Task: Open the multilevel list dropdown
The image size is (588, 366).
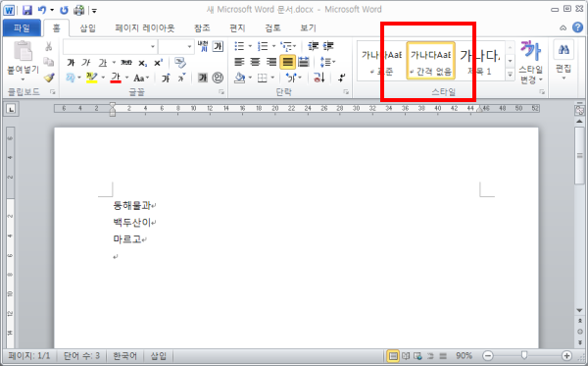Action: (x=295, y=46)
